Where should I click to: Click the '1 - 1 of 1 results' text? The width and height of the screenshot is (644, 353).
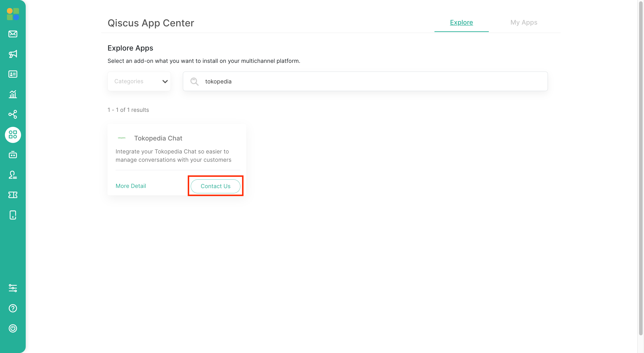[x=128, y=110]
